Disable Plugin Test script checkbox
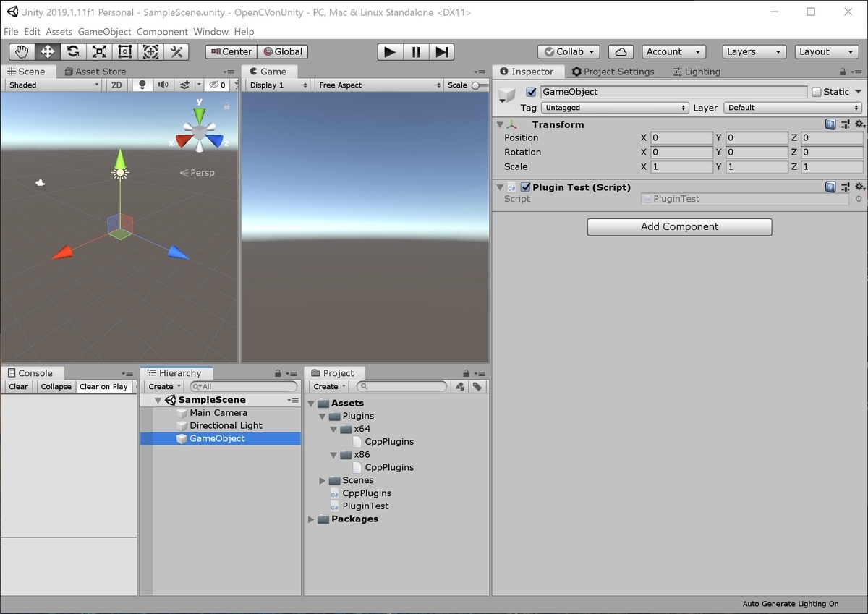This screenshot has width=868, height=614. 526,187
